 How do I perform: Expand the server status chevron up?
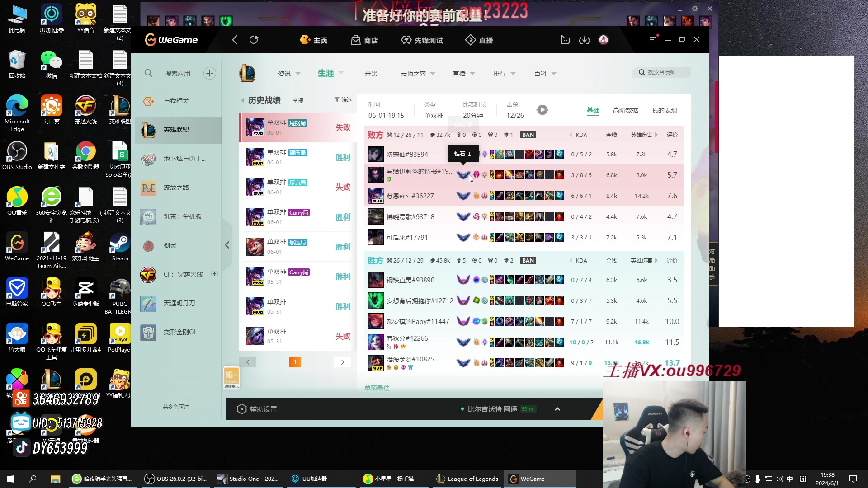tap(557, 409)
